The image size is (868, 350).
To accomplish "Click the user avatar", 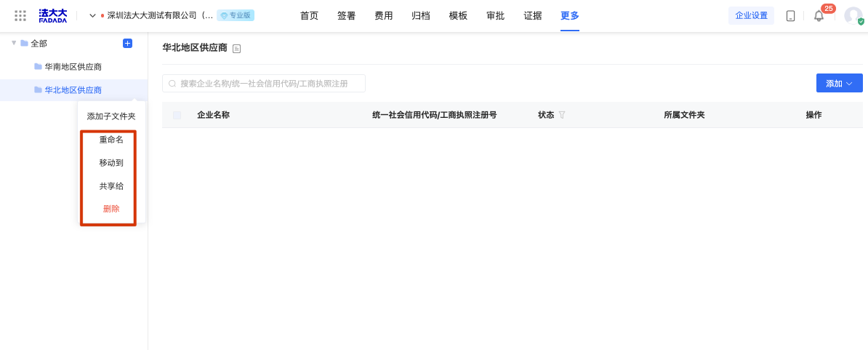I will coord(853,15).
